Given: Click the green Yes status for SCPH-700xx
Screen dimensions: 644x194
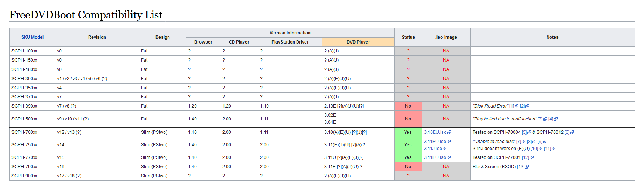Looking at the screenshot, I should point(408,132).
